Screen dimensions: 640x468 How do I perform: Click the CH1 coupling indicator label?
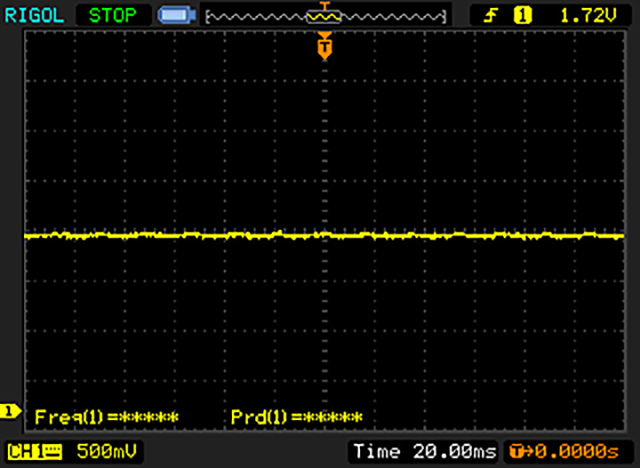tap(35, 452)
